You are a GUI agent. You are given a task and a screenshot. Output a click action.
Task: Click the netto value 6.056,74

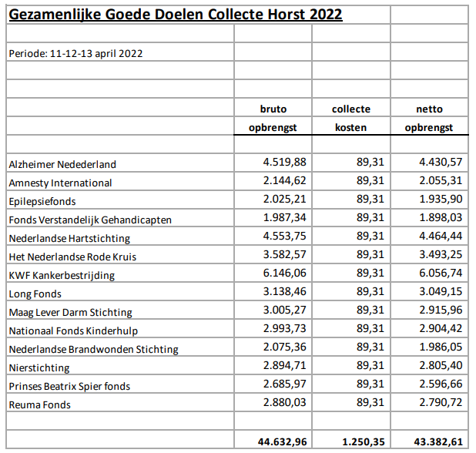click(x=441, y=273)
